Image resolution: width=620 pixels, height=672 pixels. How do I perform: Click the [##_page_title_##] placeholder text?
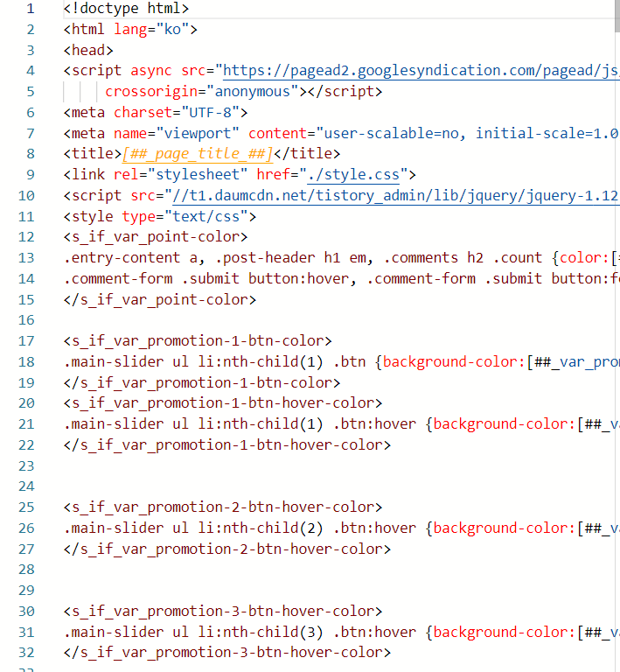coord(198,154)
